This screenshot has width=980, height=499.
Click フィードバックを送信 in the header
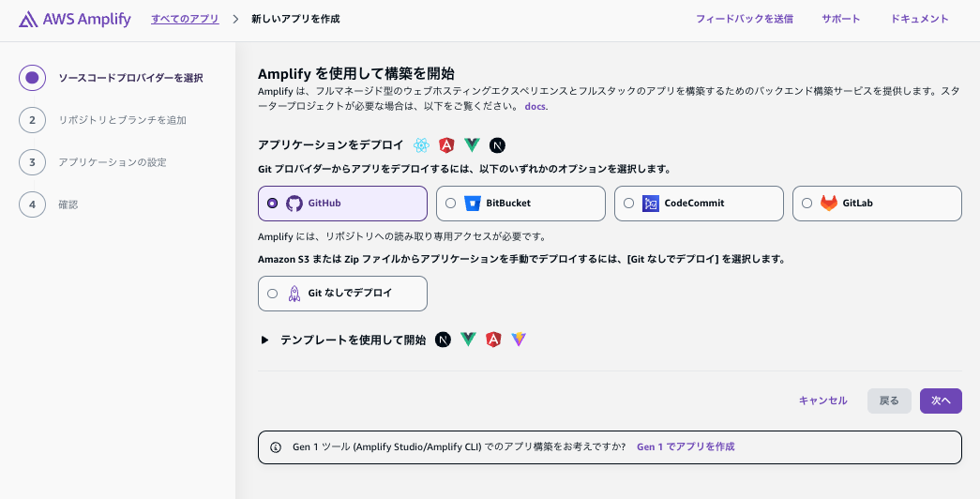point(745,19)
